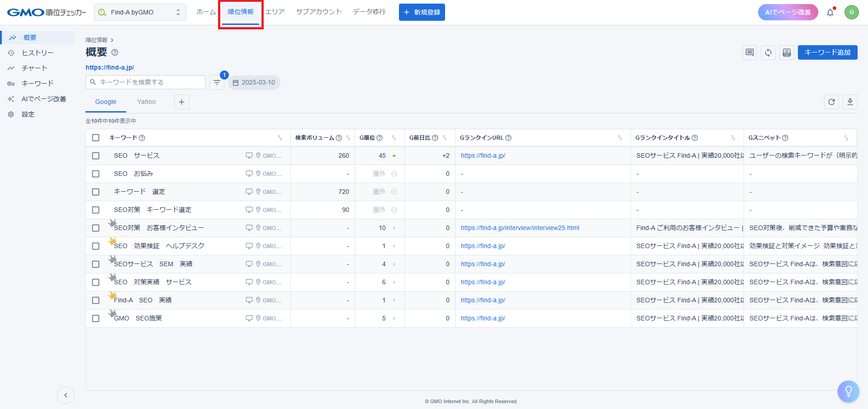Click desktop device icon in SEO サービス row
The width and height of the screenshot is (868, 409).
point(249,155)
